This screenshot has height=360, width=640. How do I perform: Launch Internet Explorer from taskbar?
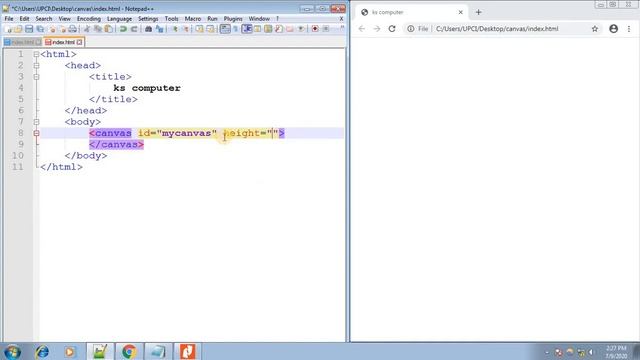42,351
